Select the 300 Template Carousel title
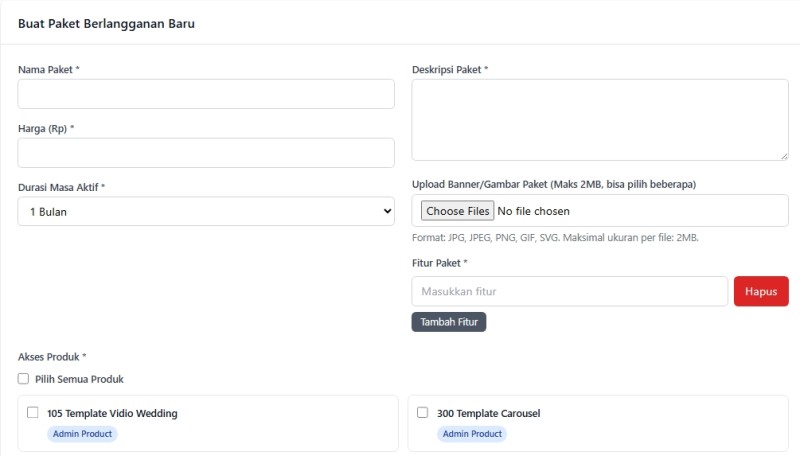Screen dimensions: 800x456 pos(488,413)
